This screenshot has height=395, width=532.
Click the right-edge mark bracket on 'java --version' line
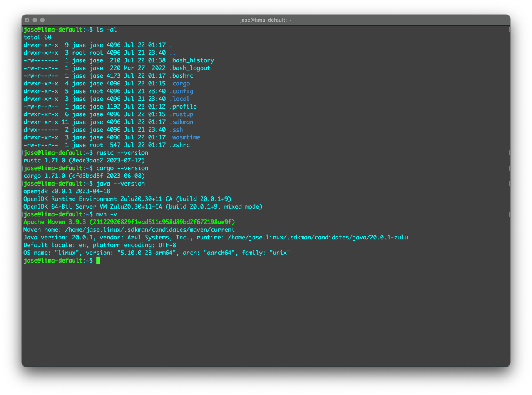[x=509, y=184]
